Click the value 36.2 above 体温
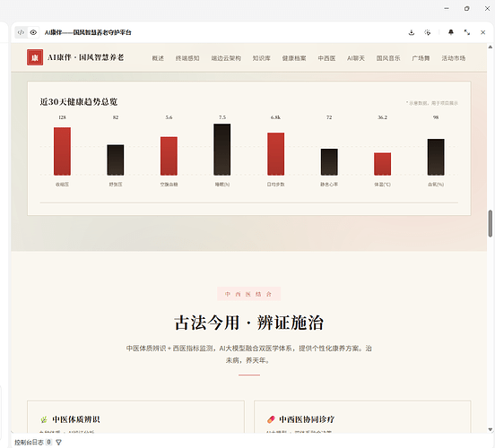Viewport: 495px width, 448px height. [x=382, y=117]
